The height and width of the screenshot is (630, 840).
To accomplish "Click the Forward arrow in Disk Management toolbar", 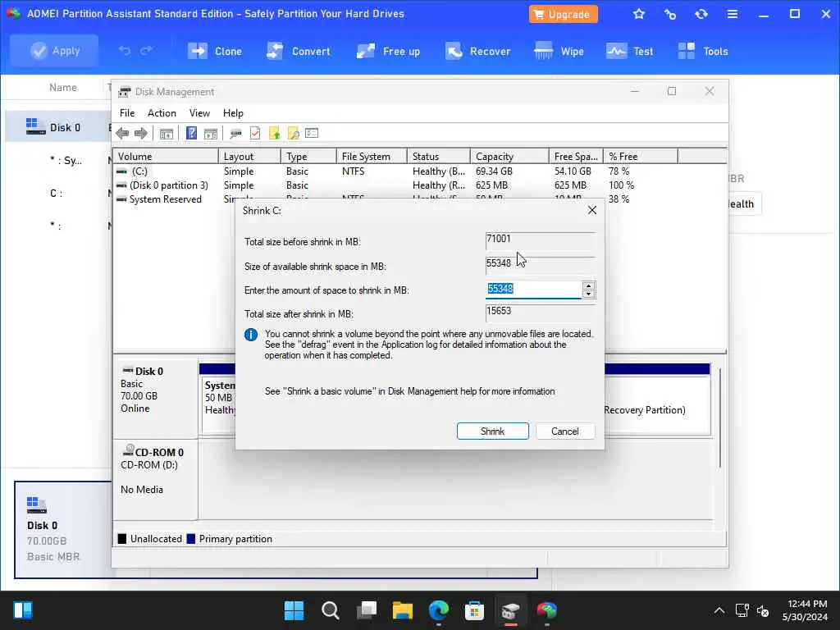I will pos(141,134).
